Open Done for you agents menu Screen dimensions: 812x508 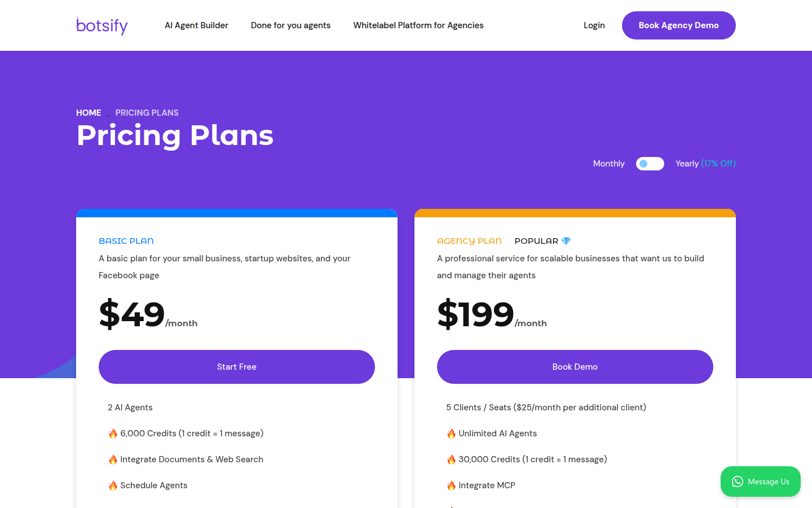pyautogui.click(x=290, y=25)
